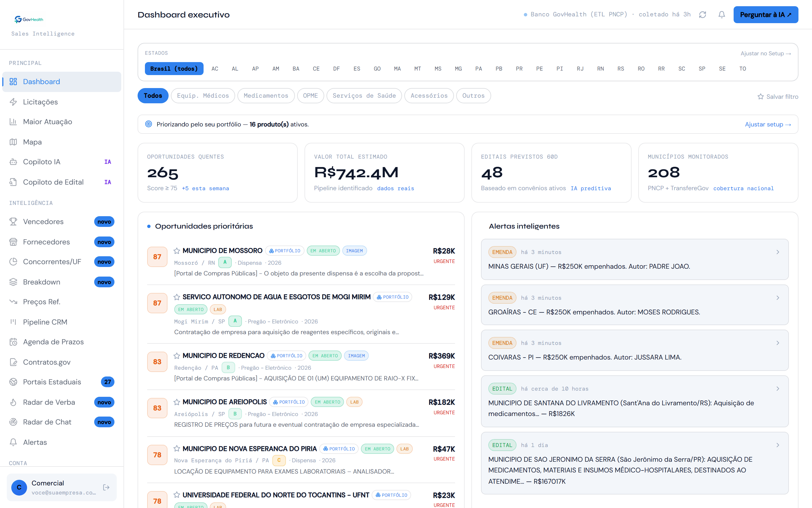Star the MUNICIPIO DE MOSSORO opportunity
The width and height of the screenshot is (812, 508).
(177, 251)
